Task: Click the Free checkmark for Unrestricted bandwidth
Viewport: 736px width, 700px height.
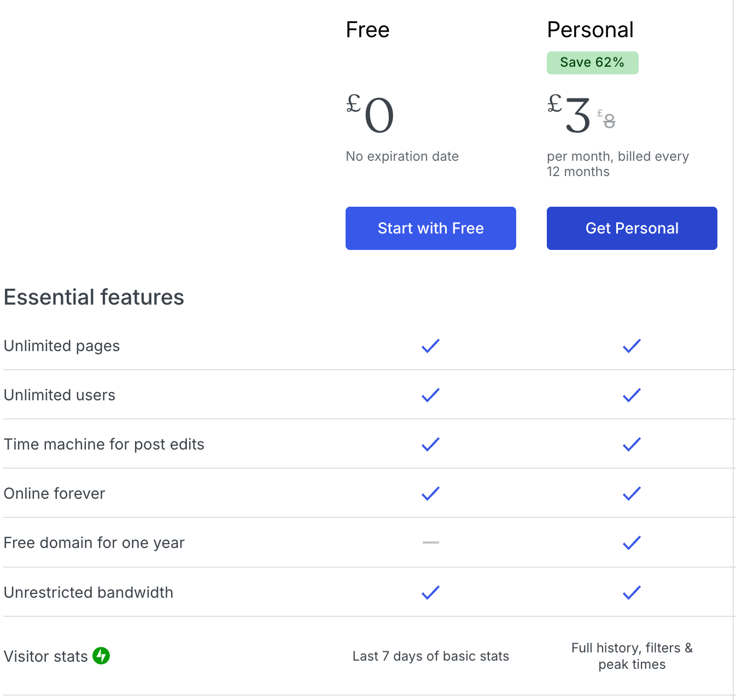Action: [x=431, y=592]
